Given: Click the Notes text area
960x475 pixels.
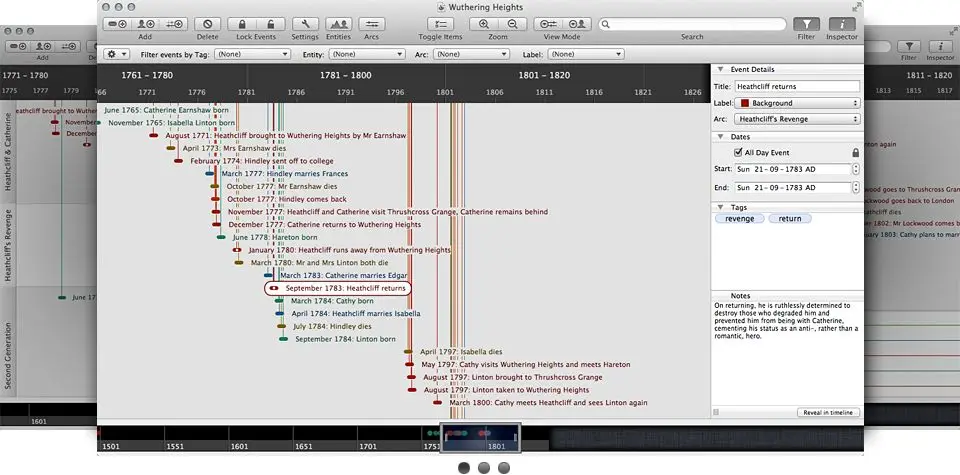Looking at the screenshot, I should pyautogui.click(x=787, y=353).
